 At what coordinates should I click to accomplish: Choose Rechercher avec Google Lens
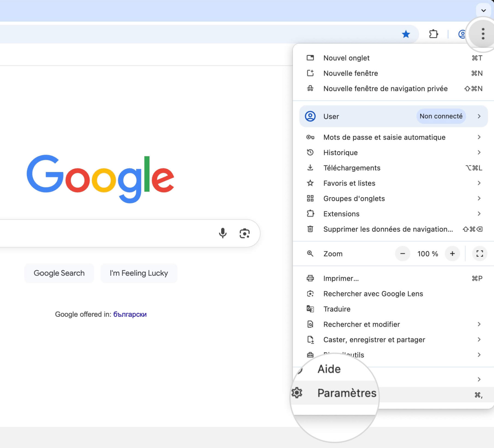point(393,294)
